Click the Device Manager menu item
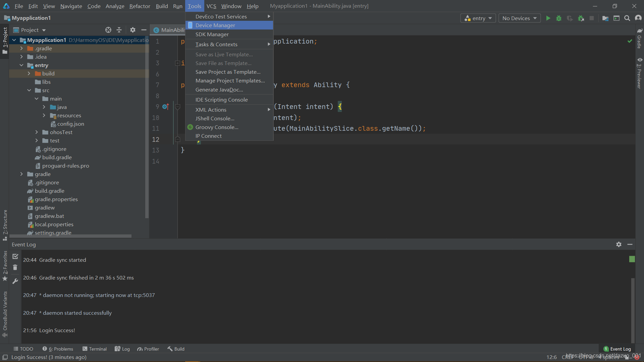Image resolution: width=644 pixels, height=362 pixels. click(x=215, y=25)
